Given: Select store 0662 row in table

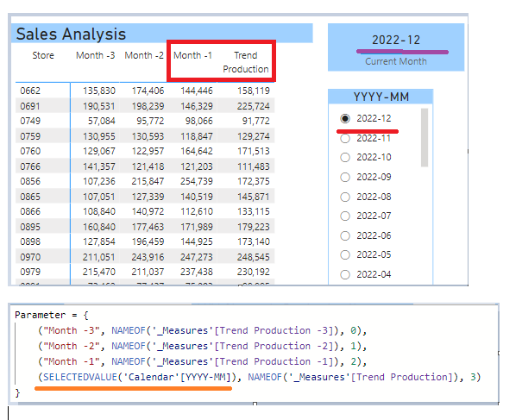Looking at the screenshot, I should 145,91.
